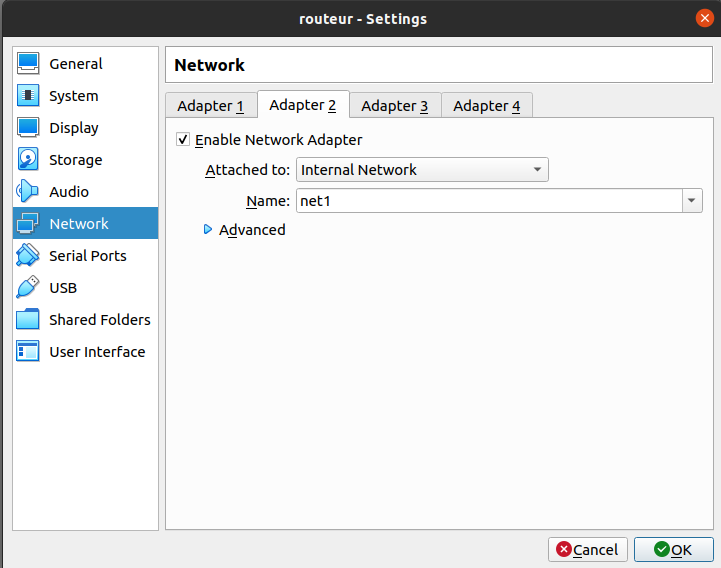Switch to the Adapter 1 tab

pyautogui.click(x=210, y=106)
